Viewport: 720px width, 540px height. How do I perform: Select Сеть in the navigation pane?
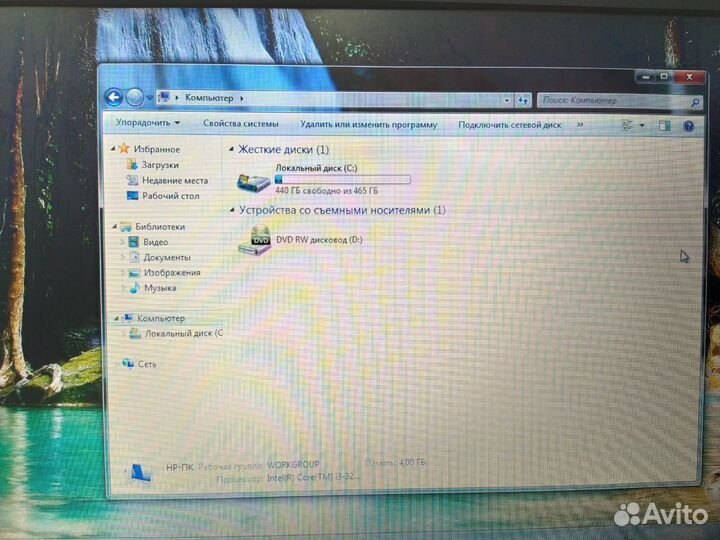click(147, 364)
